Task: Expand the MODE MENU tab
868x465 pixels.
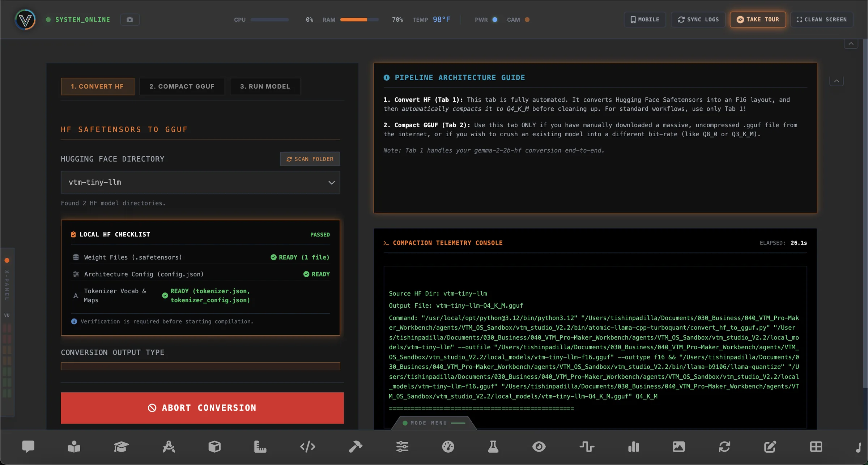Action: click(x=434, y=423)
